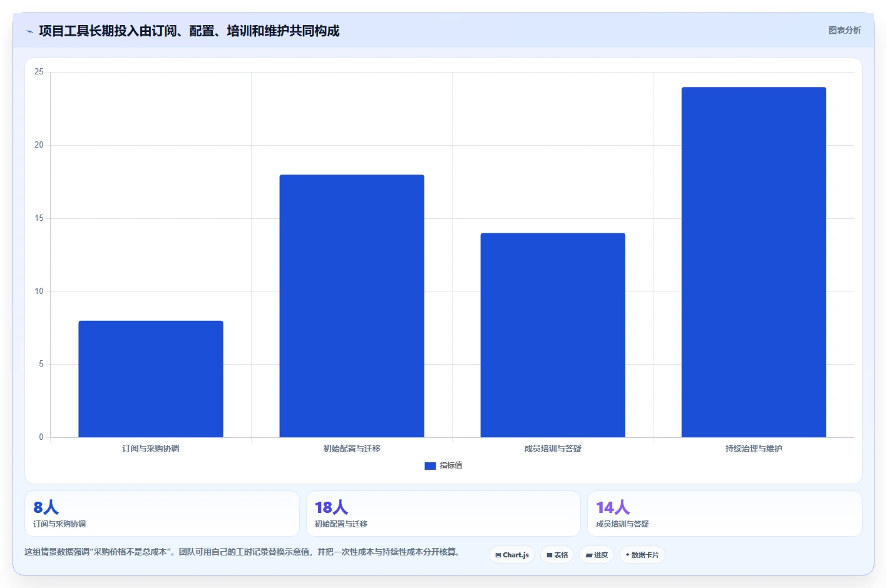
Task: Click the y-axis value 25
Action: [39, 72]
